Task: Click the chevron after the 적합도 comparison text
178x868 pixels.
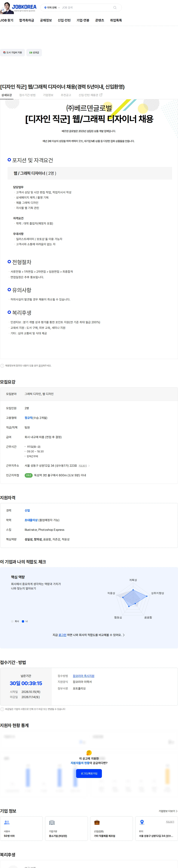Action: click(124, 635)
